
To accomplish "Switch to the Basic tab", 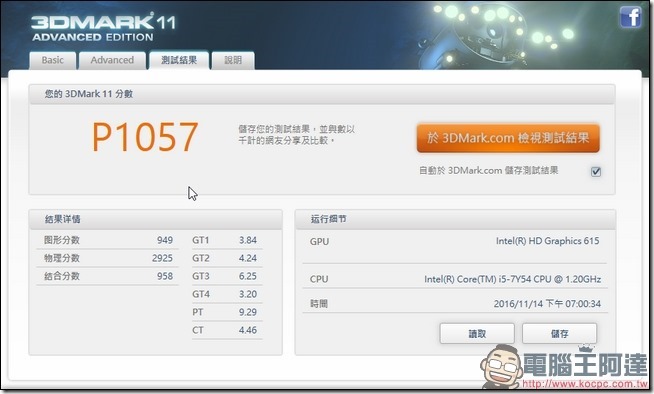I will [x=53, y=60].
